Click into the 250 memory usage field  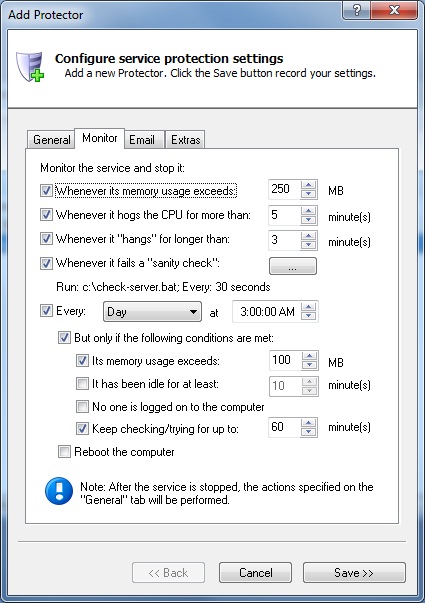click(x=285, y=189)
